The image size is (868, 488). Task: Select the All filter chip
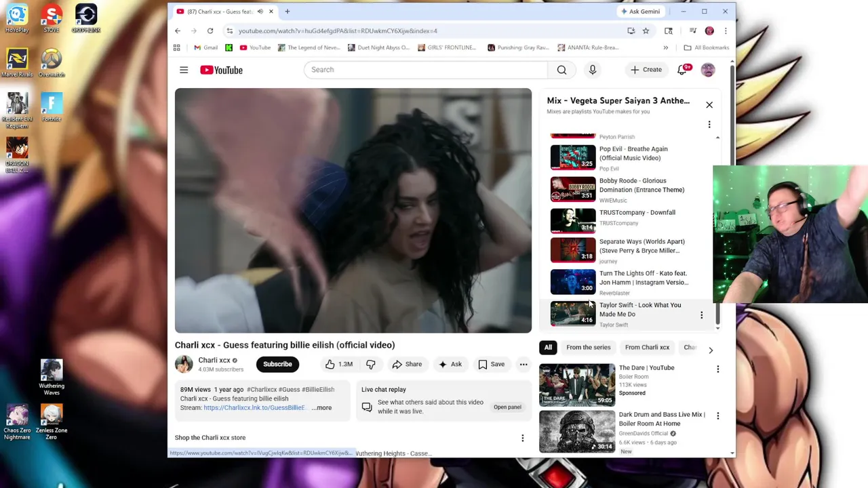tap(548, 348)
